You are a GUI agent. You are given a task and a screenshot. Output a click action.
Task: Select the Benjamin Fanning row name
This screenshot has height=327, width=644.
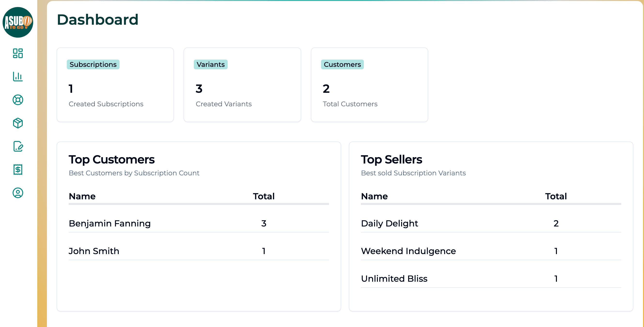pyautogui.click(x=110, y=223)
